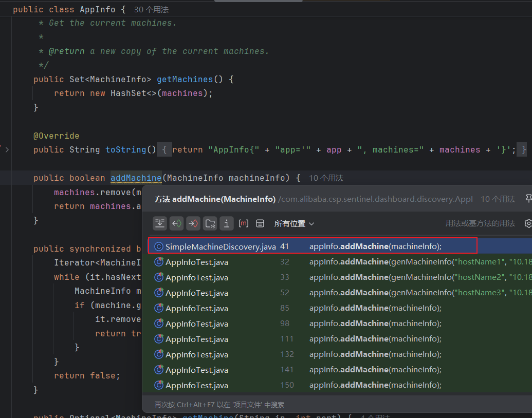Open the 所有位置 scope dropdown
Viewport: 532px width, 418px height.
pos(294,224)
